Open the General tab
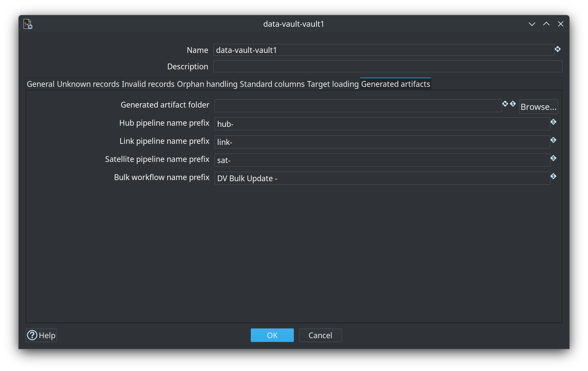588x371 pixels. [41, 84]
